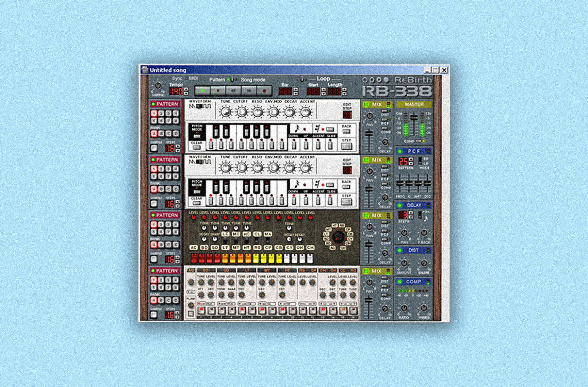
Task: Click the last white step key on the 808
Action: [x=310, y=258]
